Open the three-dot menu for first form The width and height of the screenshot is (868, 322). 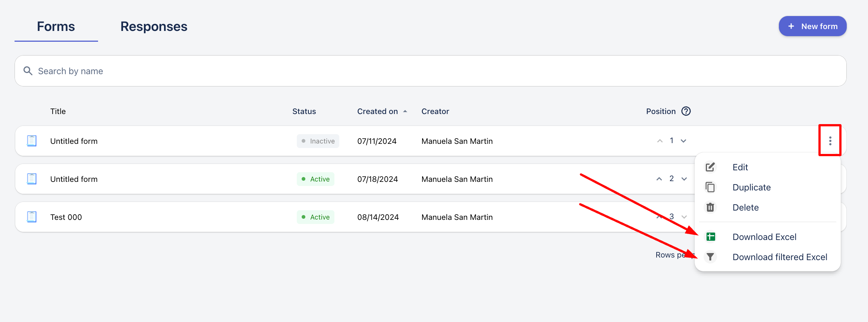(830, 141)
